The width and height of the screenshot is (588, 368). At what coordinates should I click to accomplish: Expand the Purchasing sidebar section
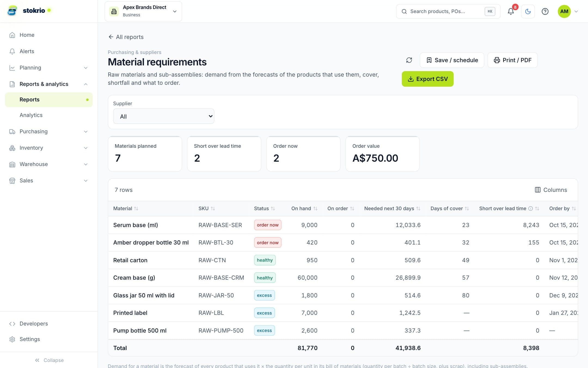coord(86,131)
